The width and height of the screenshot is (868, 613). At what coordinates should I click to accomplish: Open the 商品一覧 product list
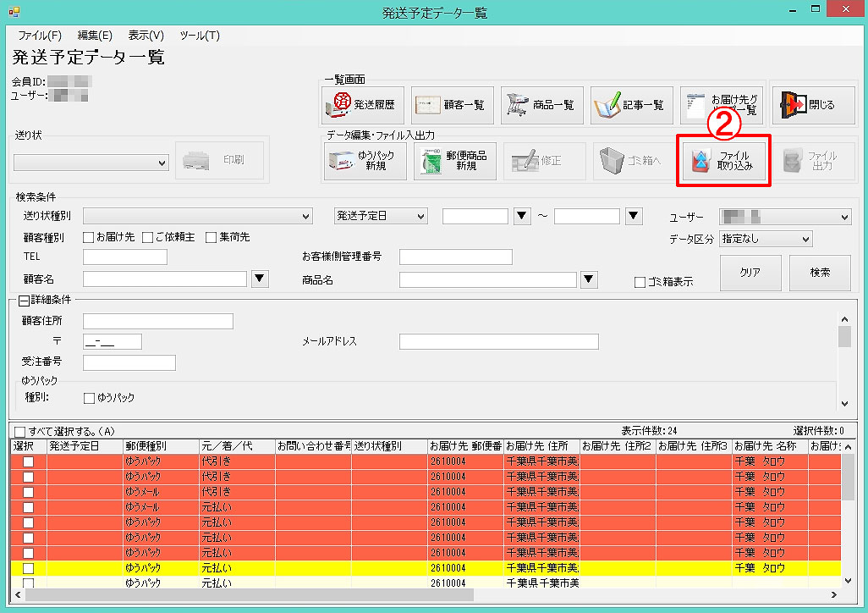(x=541, y=105)
